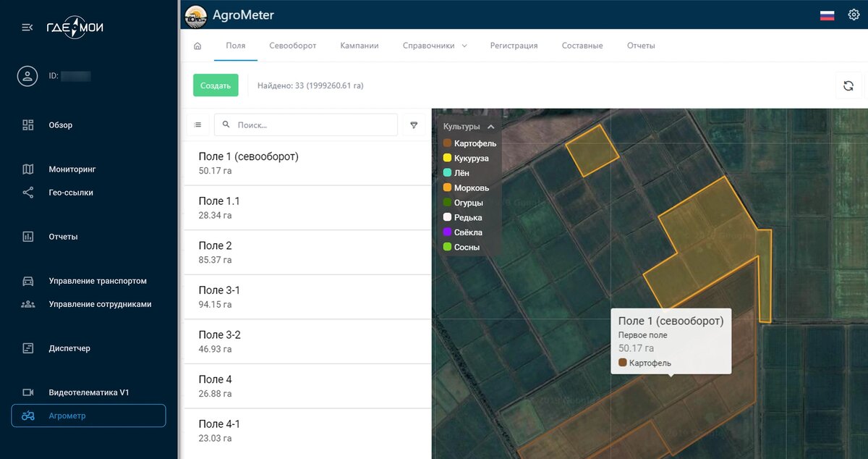
Task: Click the green Создать button
Action: click(216, 85)
